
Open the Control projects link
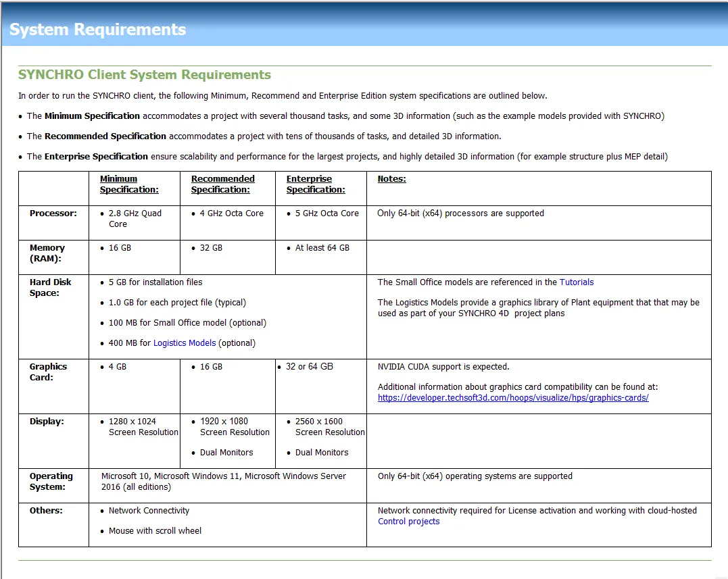pyautogui.click(x=408, y=522)
